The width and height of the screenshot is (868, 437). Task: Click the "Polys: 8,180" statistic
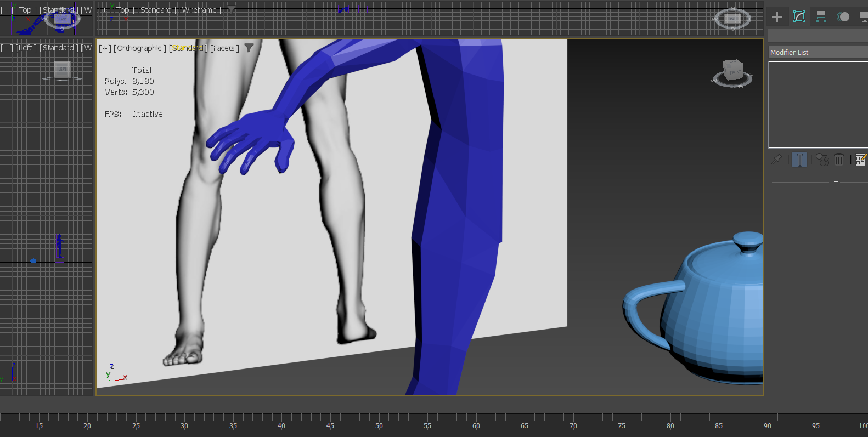pyautogui.click(x=129, y=81)
